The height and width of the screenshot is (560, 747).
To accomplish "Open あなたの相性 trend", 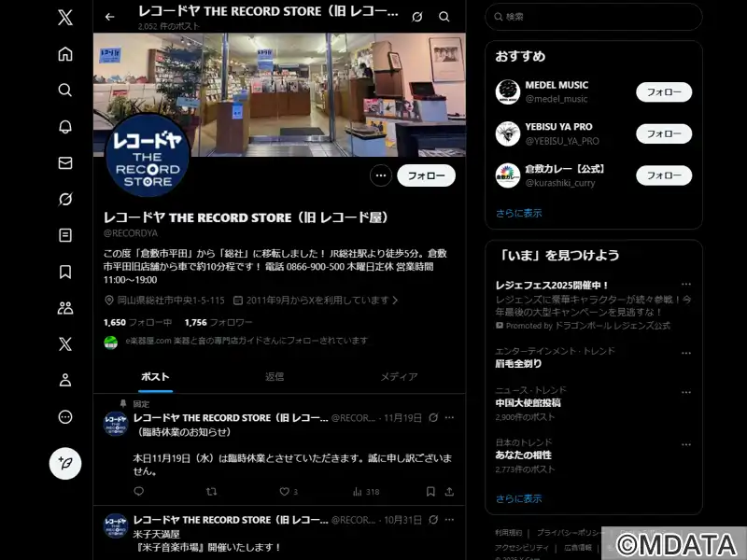I will click(x=524, y=455).
